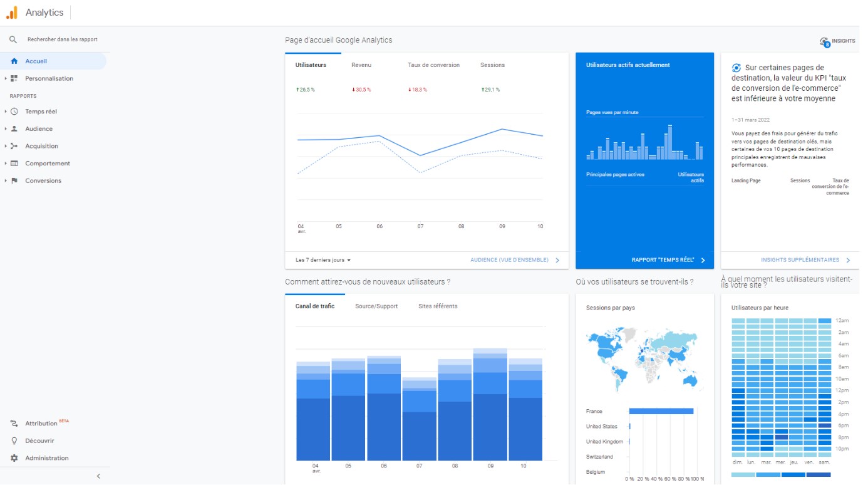The height and width of the screenshot is (485, 868).
Task: Click the insight card circular icon
Action: tap(736, 68)
